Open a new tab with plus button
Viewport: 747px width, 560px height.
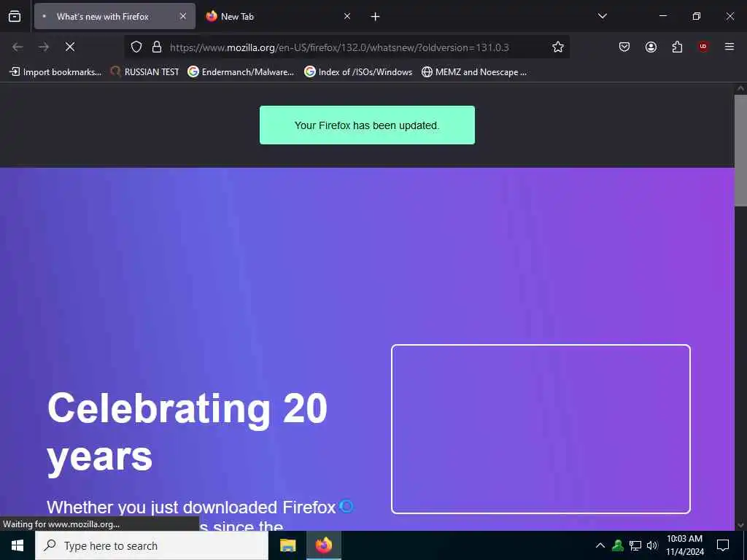click(376, 17)
